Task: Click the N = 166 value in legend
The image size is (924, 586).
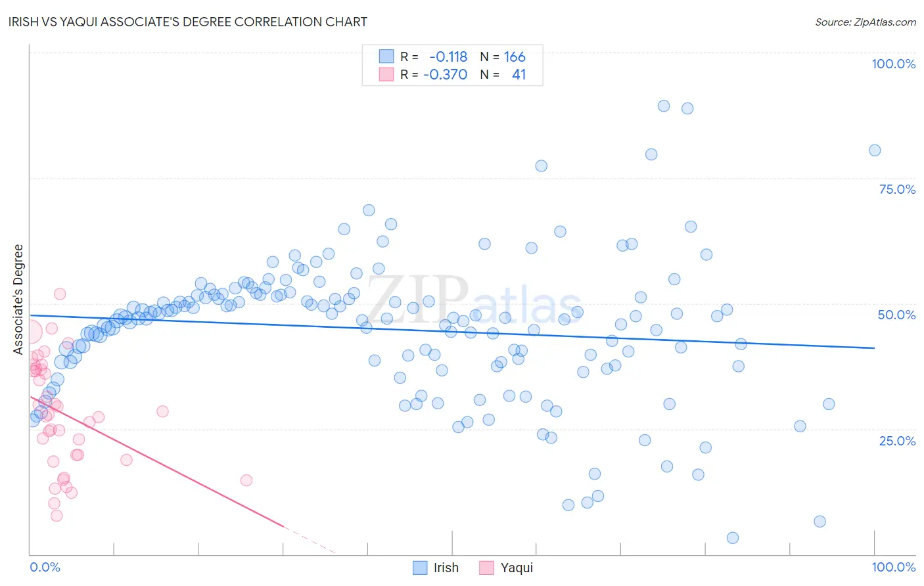Action: [x=503, y=56]
